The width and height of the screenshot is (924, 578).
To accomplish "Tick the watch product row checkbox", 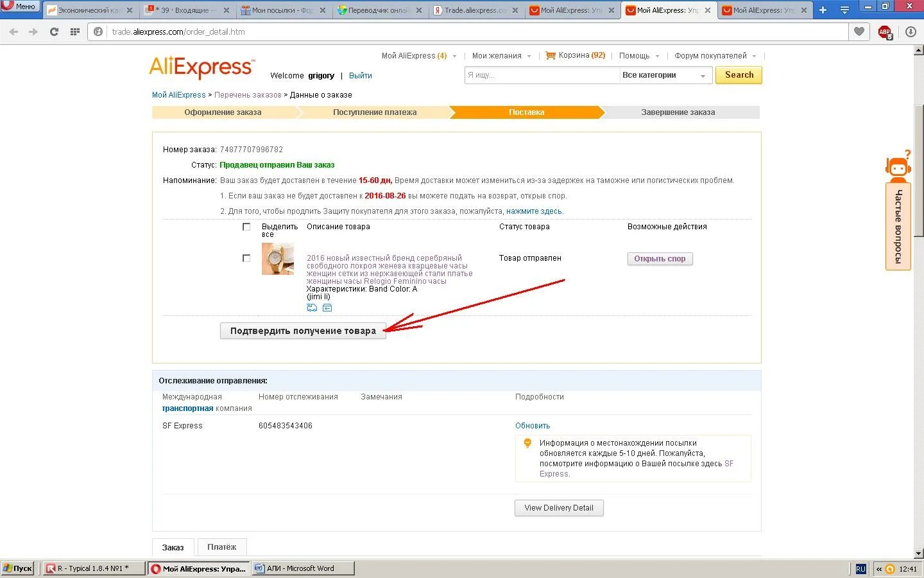I will [246, 258].
